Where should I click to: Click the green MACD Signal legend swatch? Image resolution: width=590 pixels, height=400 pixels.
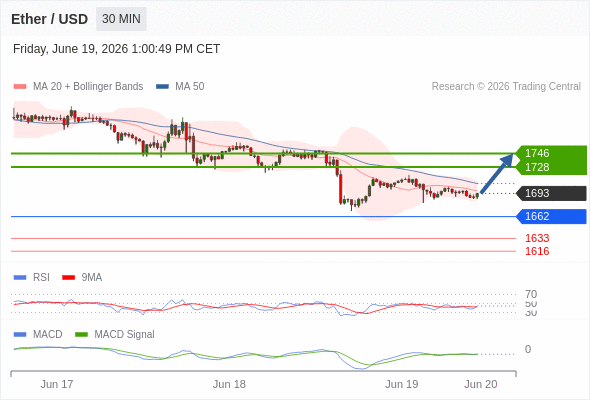pyautogui.click(x=81, y=335)
